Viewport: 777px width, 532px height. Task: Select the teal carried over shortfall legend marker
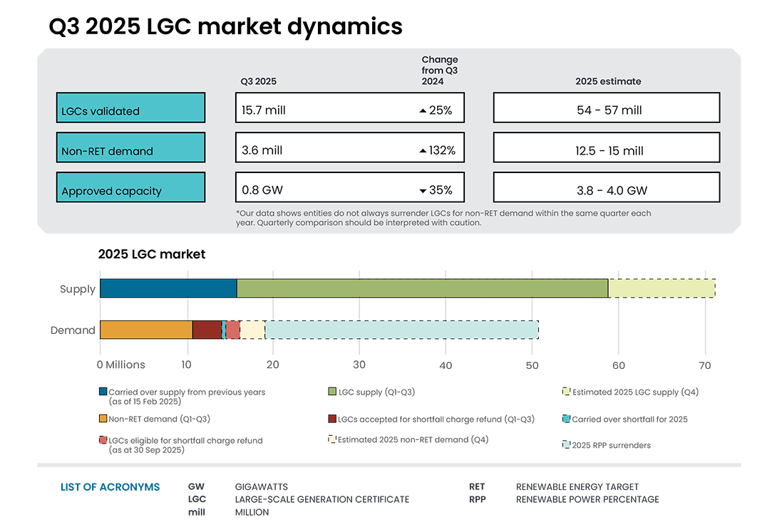[567, 419]
